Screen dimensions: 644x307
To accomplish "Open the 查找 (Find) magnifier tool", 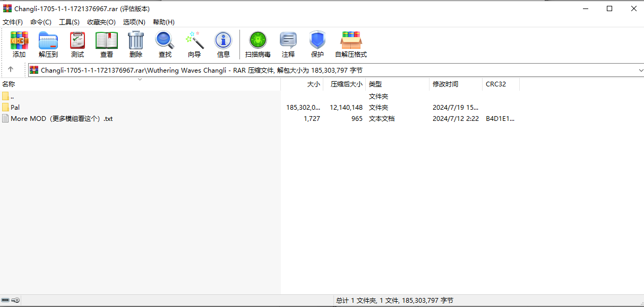I will 165,40.
